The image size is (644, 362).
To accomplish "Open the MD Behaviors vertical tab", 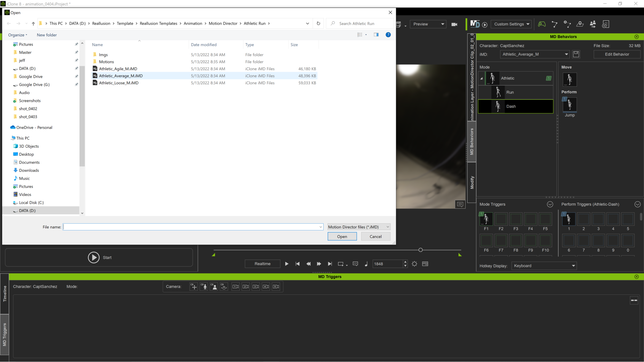I will pyautogui.click(x=472, y=142).
